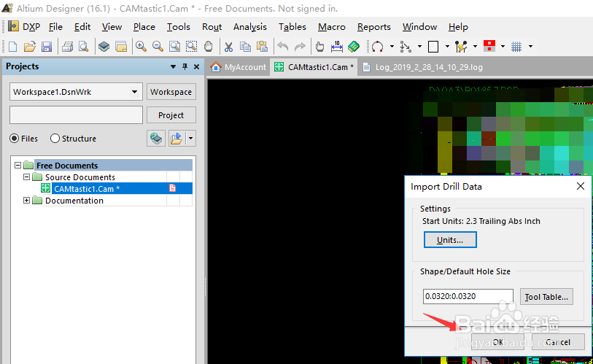This screenshot has width=593, height=364.
Task: Cancel the Import Drill Data dialog
Action: point(558,342)
